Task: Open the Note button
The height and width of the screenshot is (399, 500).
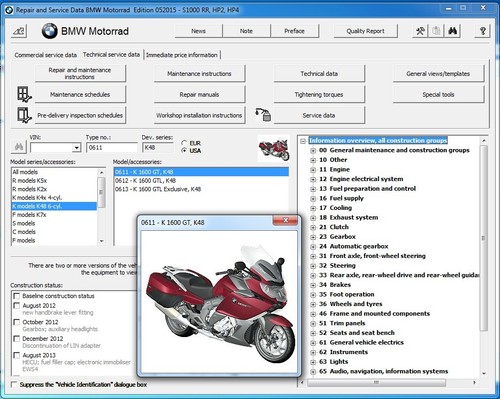Action: click(246, 31)
